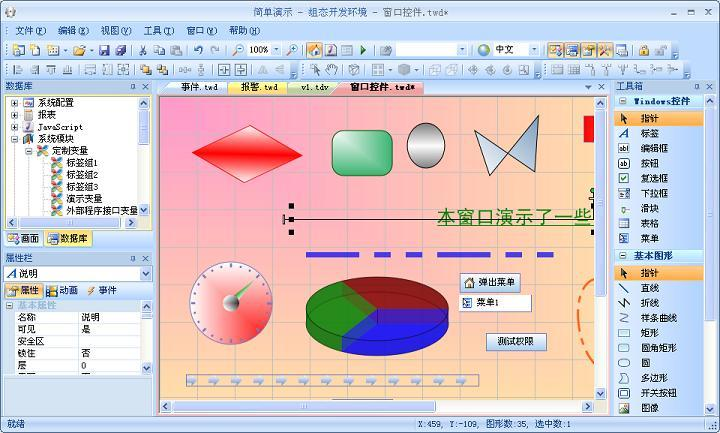Open the 文件 menu
This screenshot has height=433, width=720.
click(x=30, y=31)
